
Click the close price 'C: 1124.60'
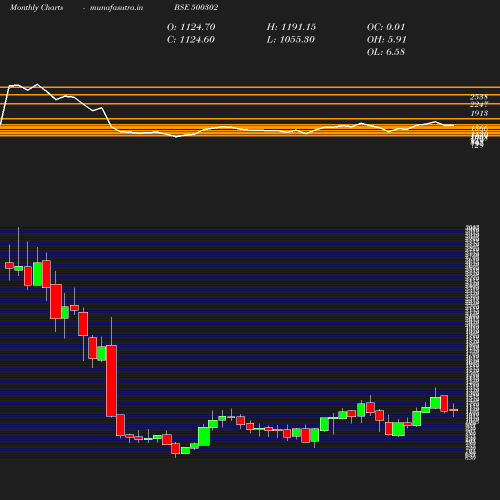(x=191, y=39)
